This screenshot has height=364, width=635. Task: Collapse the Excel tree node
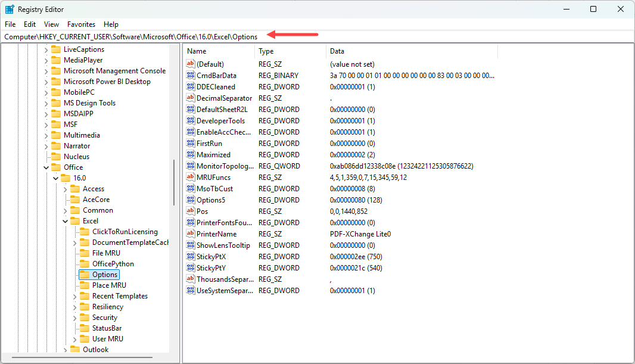point(65,221)
